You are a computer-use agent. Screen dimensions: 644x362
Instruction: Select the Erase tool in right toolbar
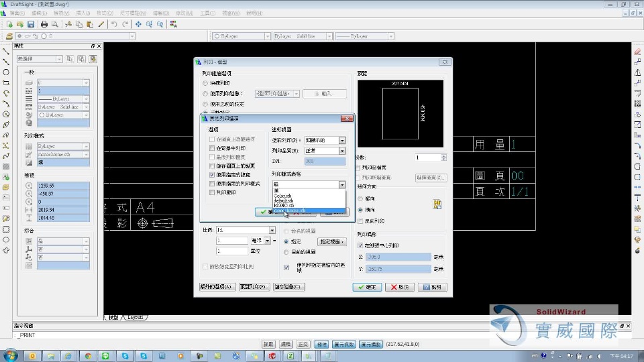point(637,52)
